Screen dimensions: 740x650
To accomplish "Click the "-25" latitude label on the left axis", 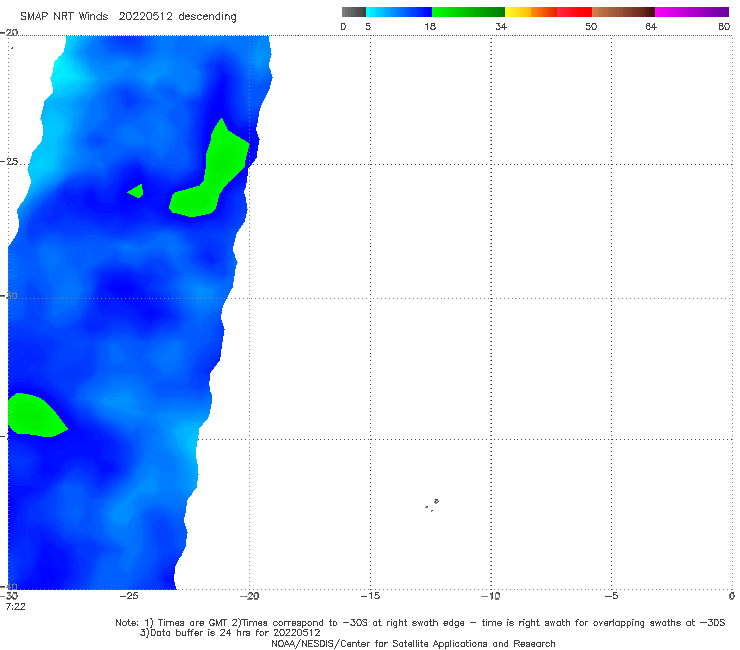I will (x=9, y=162).
